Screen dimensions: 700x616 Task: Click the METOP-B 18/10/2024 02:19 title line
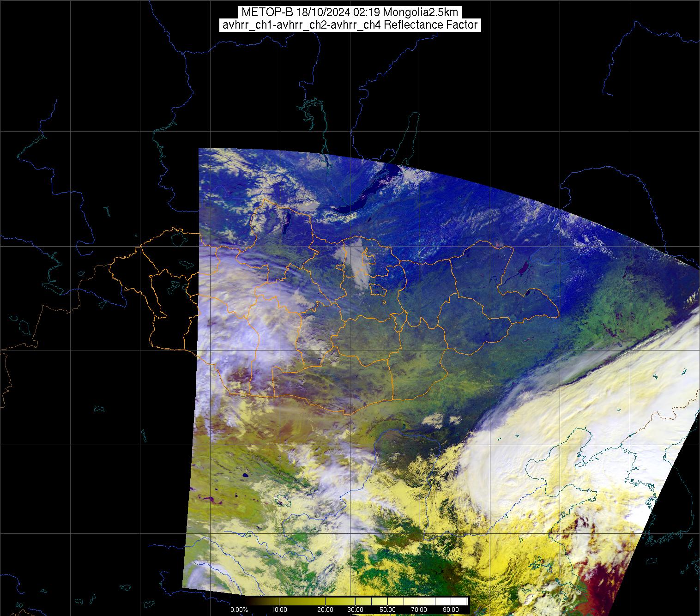(350, 12)
